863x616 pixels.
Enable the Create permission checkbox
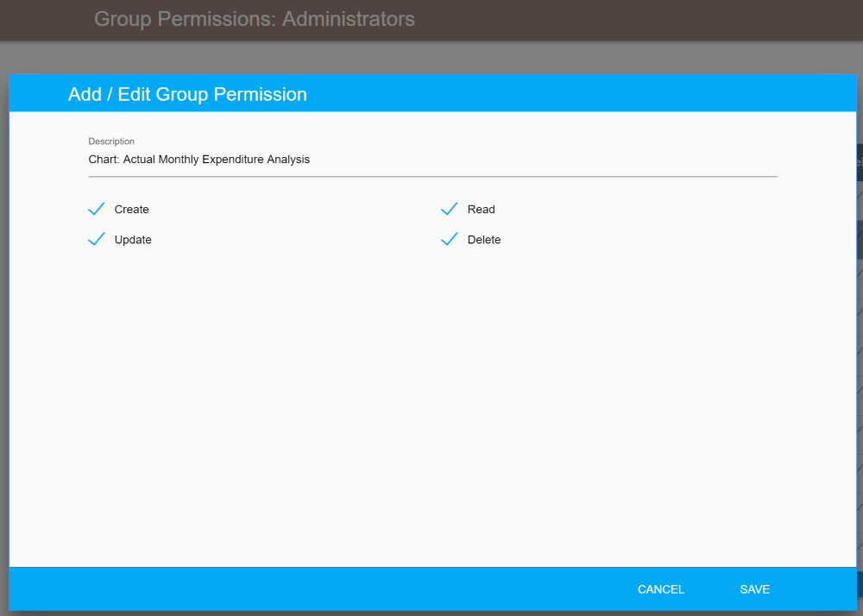coord(96,209)
